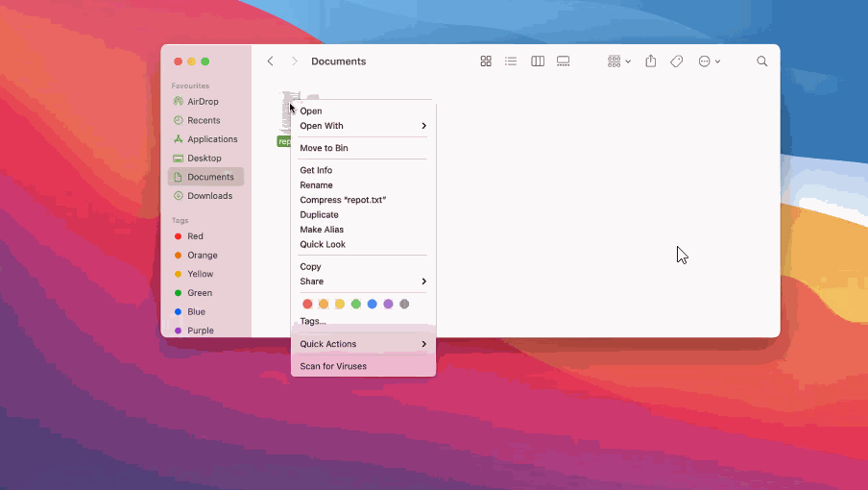Viewport: 868px width, 490px height.
Task: Select Rename in context menu
Action: (316, 184)
